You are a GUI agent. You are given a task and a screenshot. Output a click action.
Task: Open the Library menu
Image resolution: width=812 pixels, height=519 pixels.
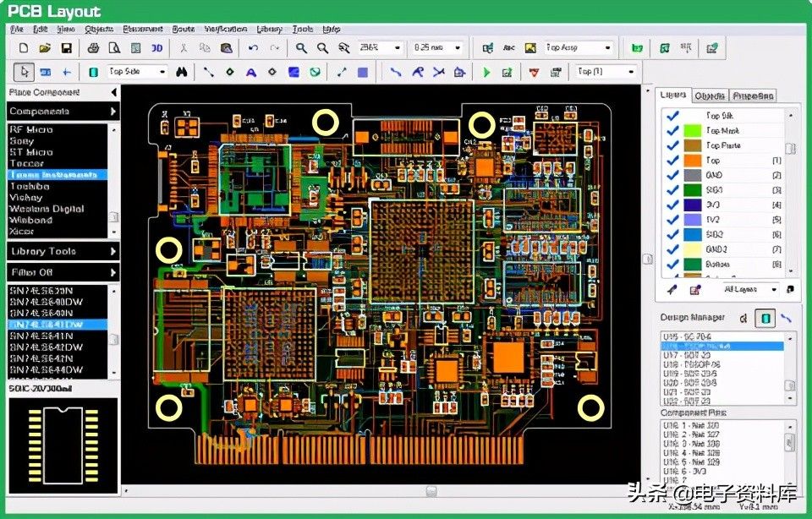[269, 29]
